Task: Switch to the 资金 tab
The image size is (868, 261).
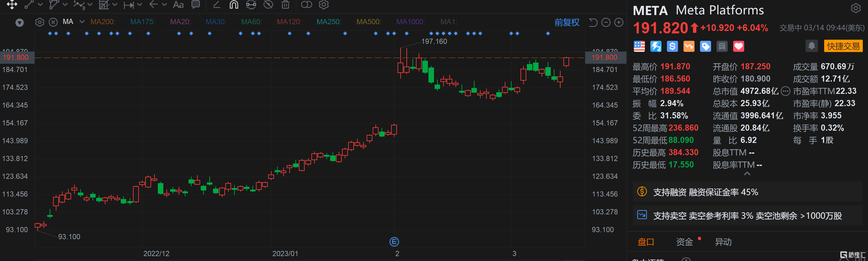Action: coord(684,242)
